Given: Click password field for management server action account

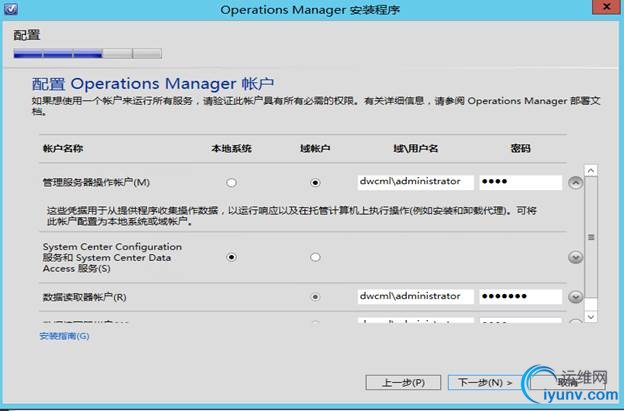Looking at the screenshot, I should coord(521,182).
